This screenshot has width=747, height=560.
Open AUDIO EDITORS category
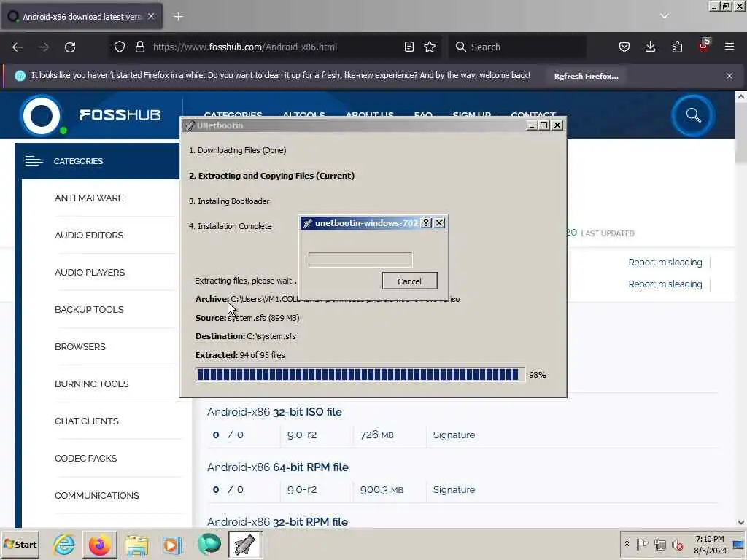(89, 236)
